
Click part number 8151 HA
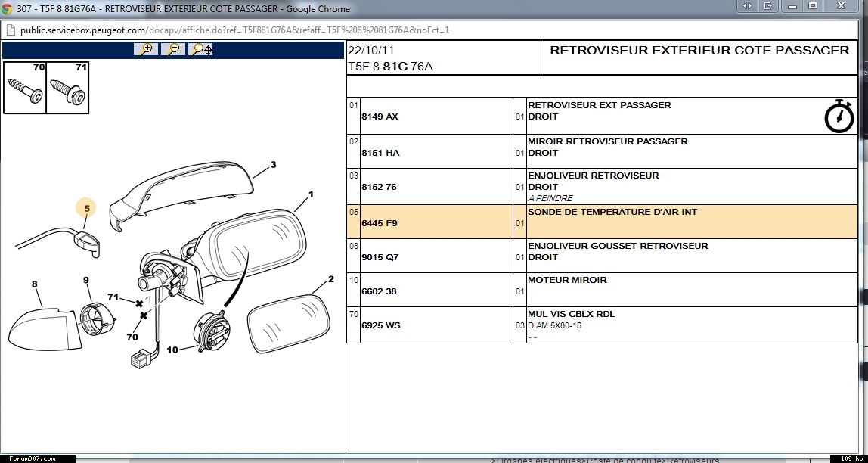[380, 153]
